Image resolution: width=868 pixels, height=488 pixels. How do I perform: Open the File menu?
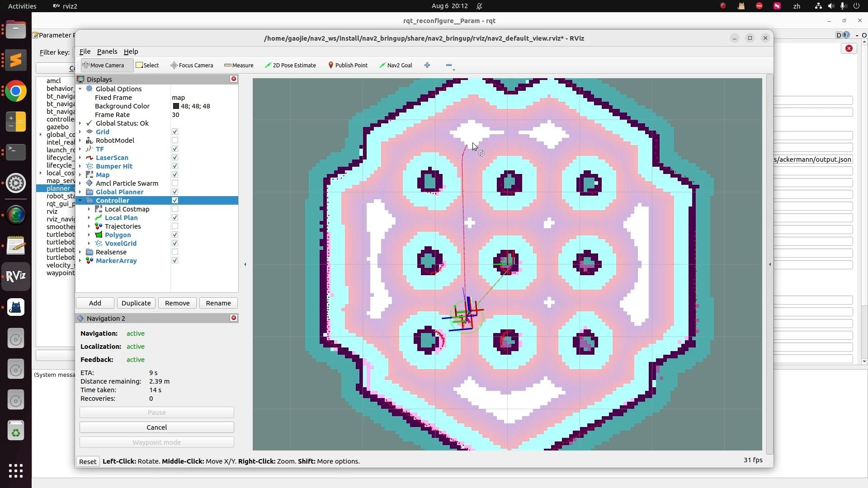[85, 52]
